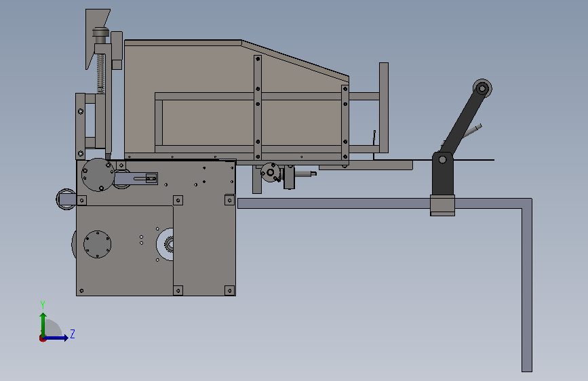Select the roller at the lever arm tip
588x381 pixels.
coord(483,89)
